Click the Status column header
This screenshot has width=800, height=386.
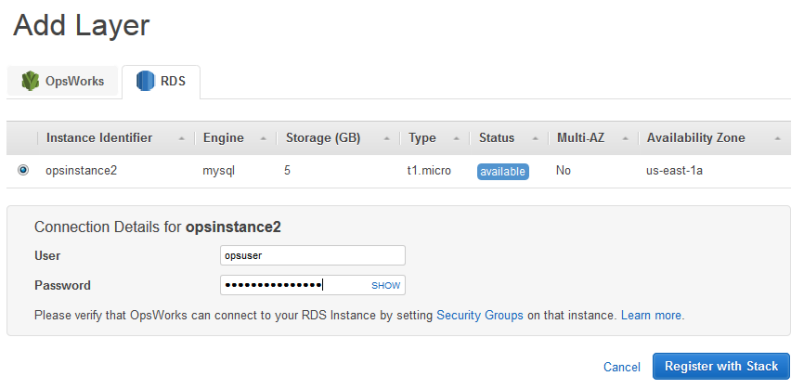click(496, 138)
